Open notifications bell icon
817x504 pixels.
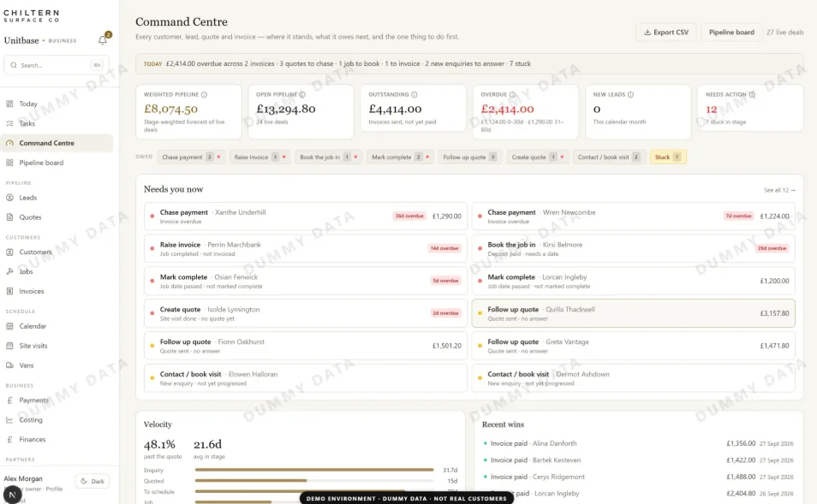tap(103, 40)
